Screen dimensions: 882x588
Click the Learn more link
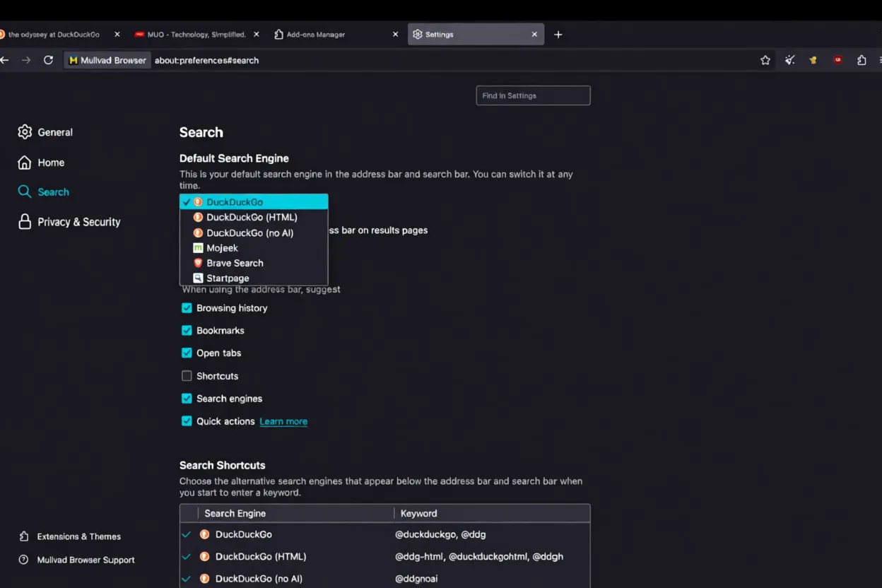click(x=283, y=421)
